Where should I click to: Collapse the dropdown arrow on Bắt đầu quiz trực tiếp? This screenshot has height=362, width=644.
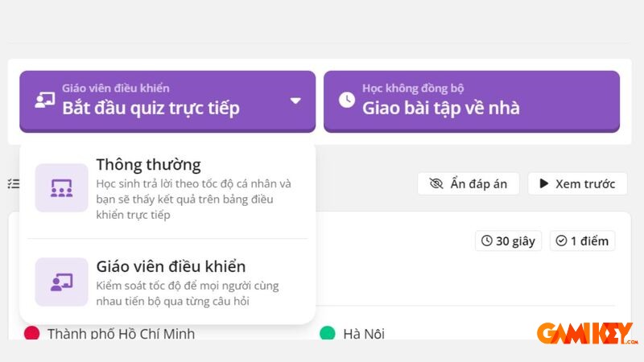click(x=295, y=101)
